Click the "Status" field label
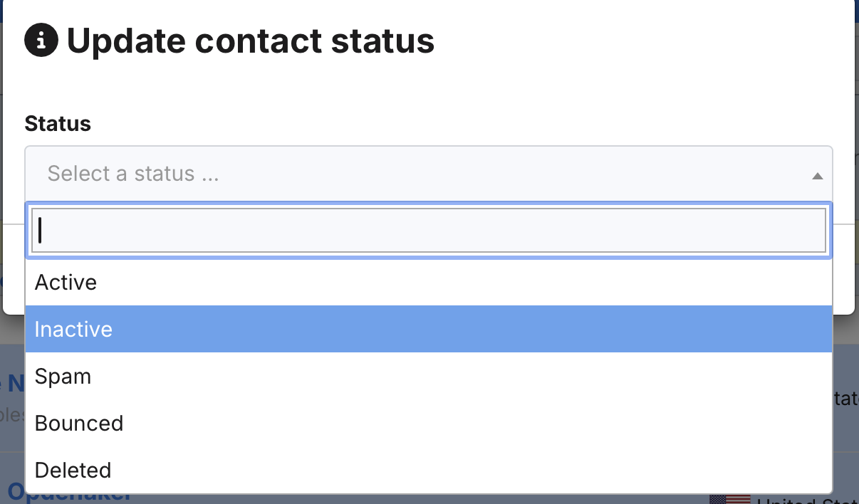The image size is (859, 504). pos(58,124)
